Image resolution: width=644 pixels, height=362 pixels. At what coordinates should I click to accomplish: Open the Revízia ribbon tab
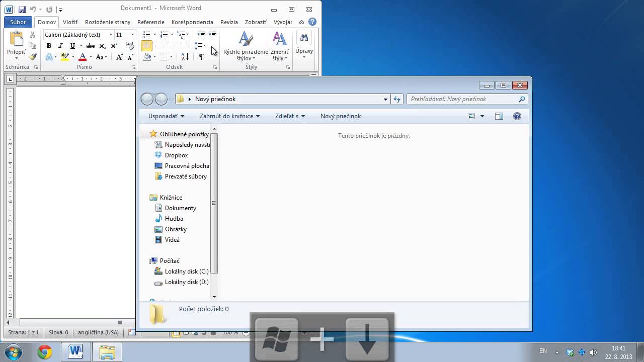(229, 22)
